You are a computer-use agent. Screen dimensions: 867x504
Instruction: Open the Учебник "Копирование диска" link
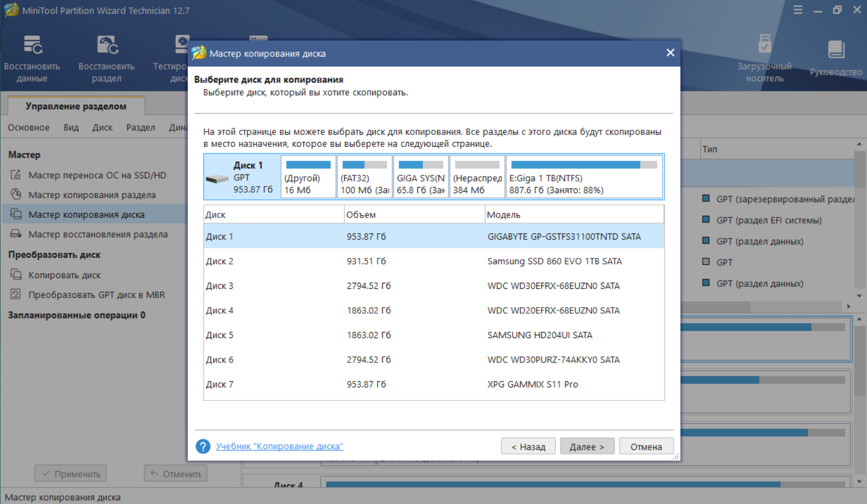279,446
